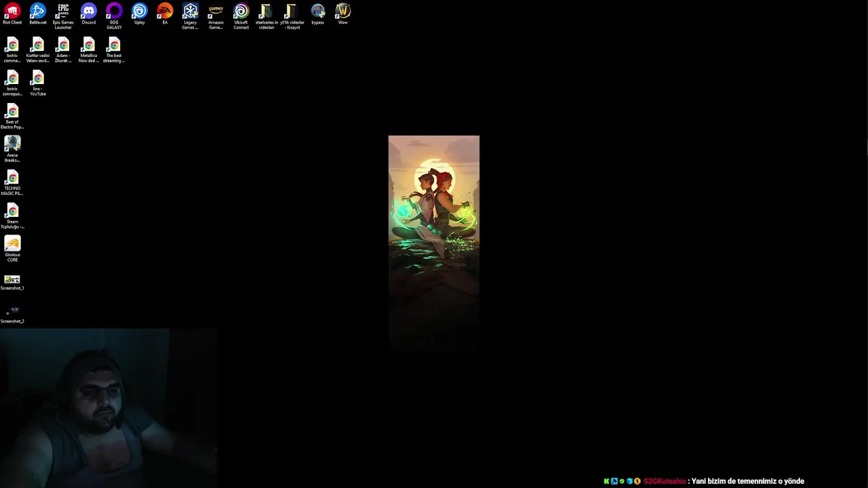Select the Wow desktop icon
Screen dimensions: 868x488
pos(343,14)
